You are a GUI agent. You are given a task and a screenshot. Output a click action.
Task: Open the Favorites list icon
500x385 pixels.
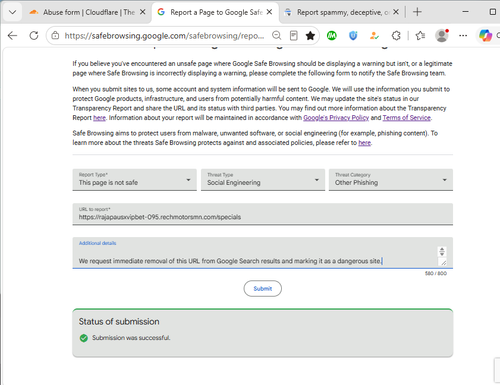coord(420,36)
